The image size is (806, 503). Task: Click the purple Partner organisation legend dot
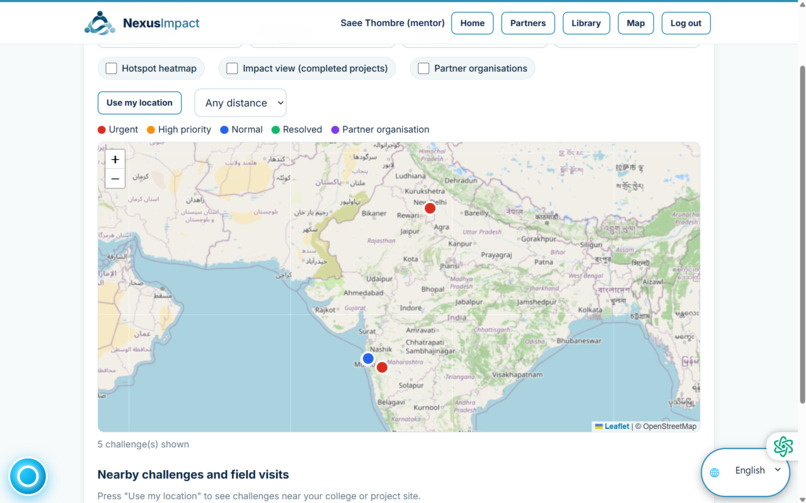point(335,130)
